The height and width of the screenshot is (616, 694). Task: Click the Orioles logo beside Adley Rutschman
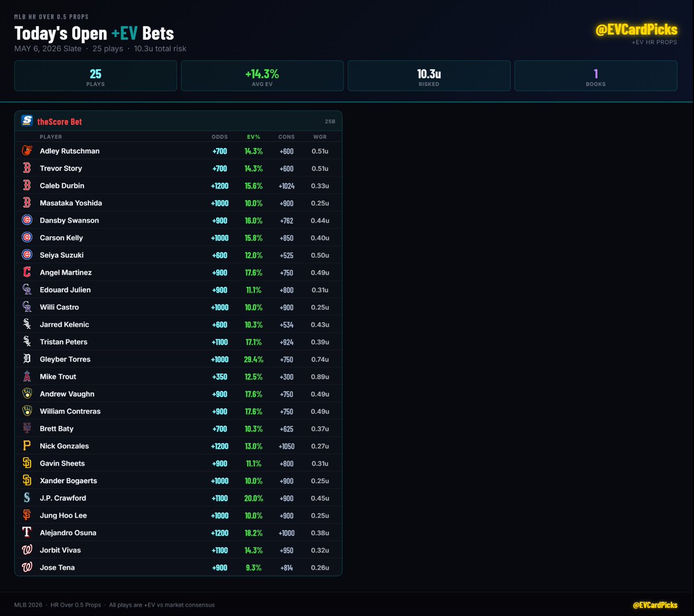[x=27, y=150]
